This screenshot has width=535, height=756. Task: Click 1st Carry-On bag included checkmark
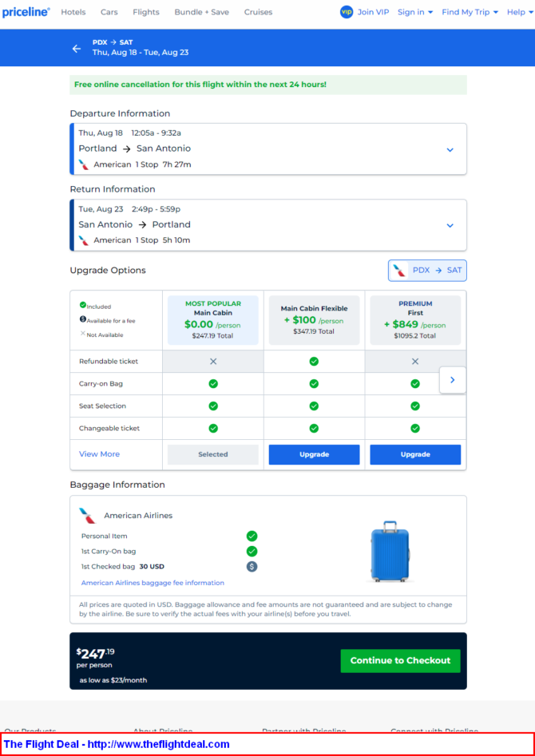coord(252,552)
